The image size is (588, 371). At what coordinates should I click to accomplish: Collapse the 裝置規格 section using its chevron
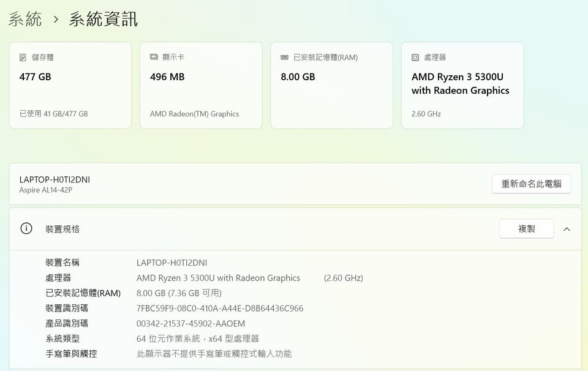tap(567, 229)
